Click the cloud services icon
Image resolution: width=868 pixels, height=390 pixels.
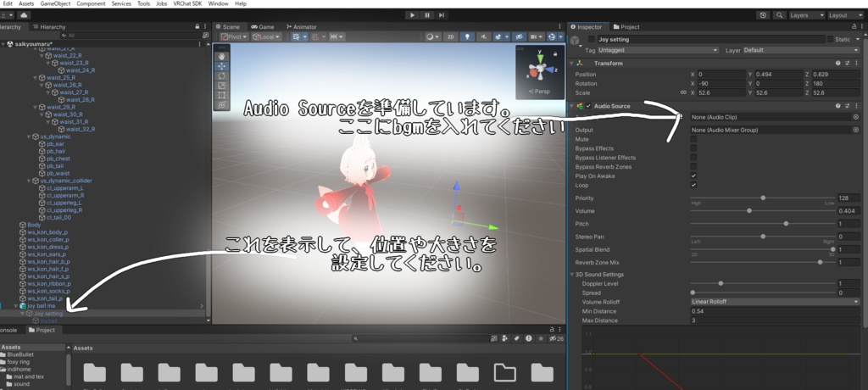[24, 15]
